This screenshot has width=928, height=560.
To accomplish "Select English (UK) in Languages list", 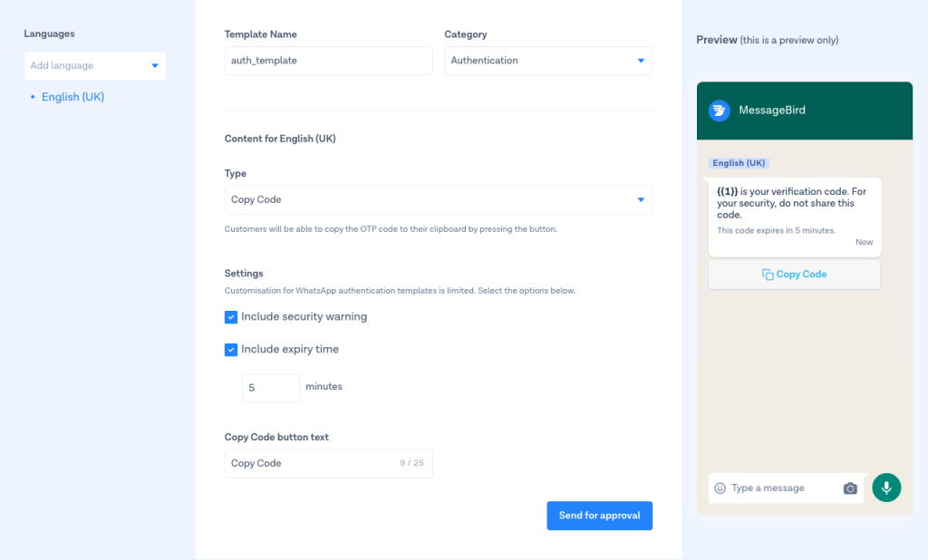I will (72, 97).
